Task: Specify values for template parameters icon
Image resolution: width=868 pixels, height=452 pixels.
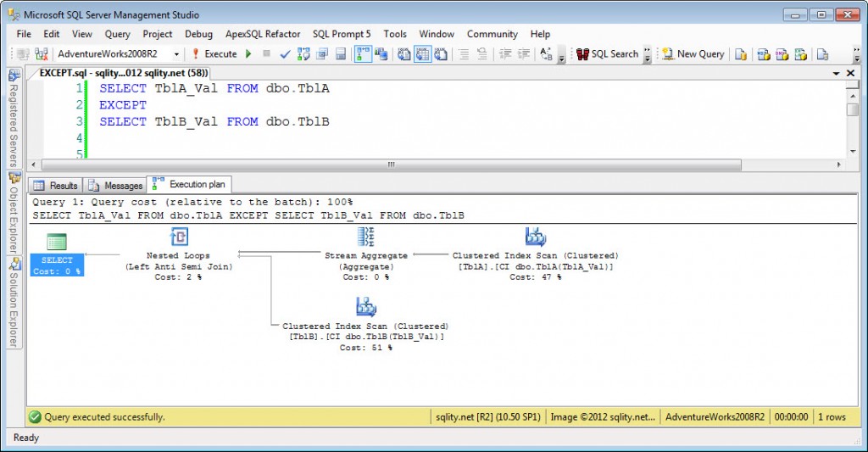Action: point(547,53)
